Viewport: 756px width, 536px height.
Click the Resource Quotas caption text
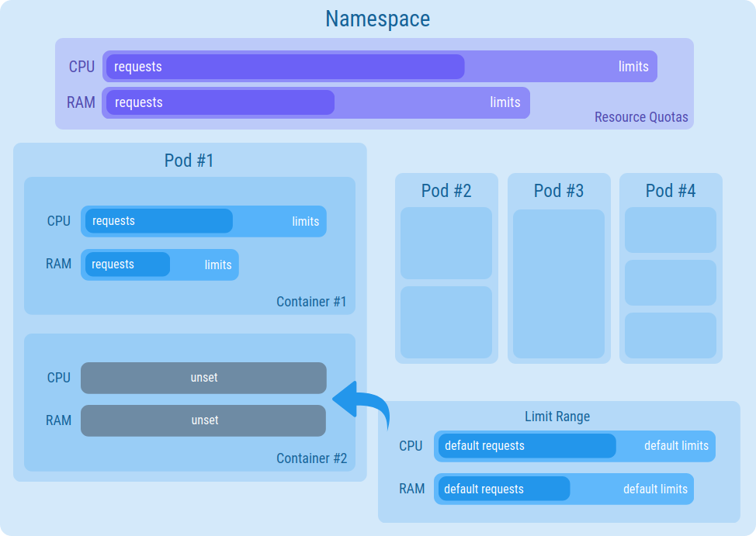tap(640, 117)
